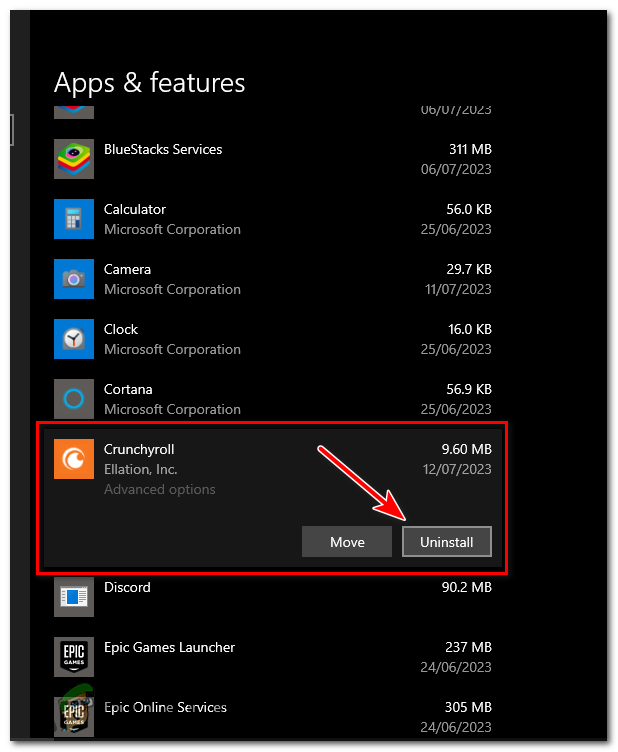
Task: Select the Clock app name
Action: point(121,329)
